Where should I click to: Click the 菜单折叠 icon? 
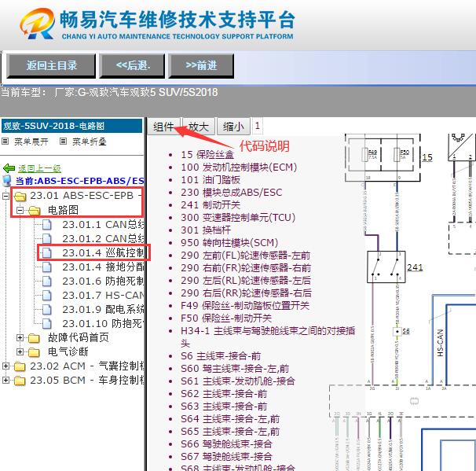[63, 142]
